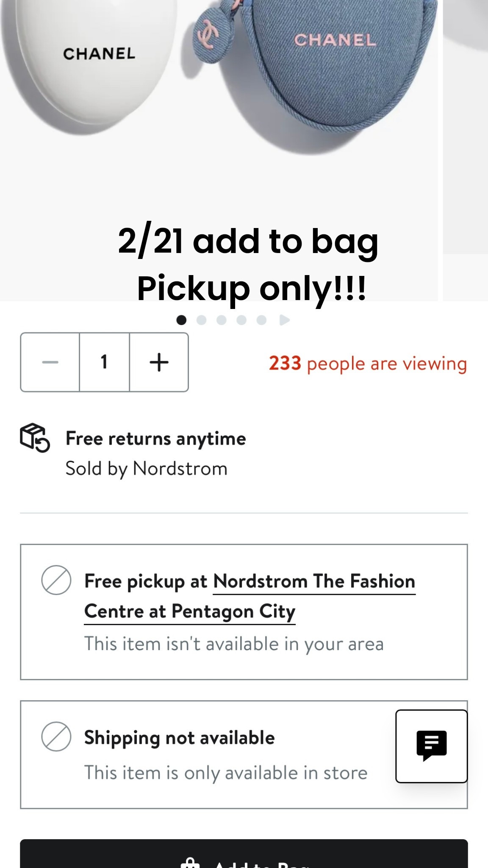Increase quantity with the plus button

click(159, 362)
